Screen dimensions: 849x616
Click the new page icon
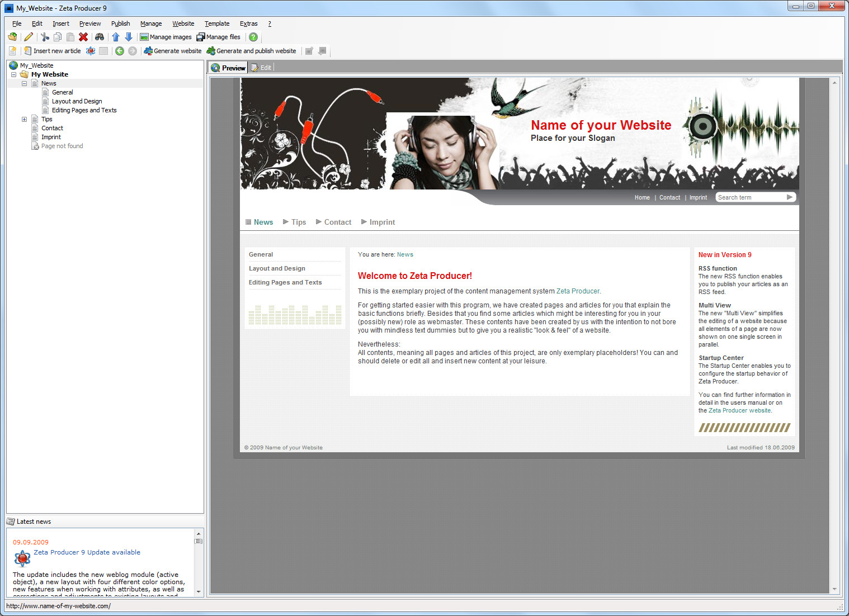point(12,51)
